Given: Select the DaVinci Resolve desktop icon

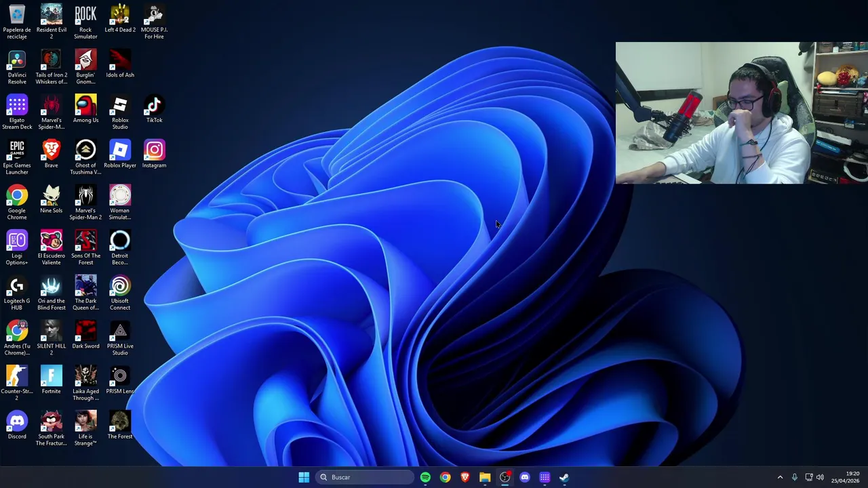Looking at the screenshot, I should tap(17, 67).
